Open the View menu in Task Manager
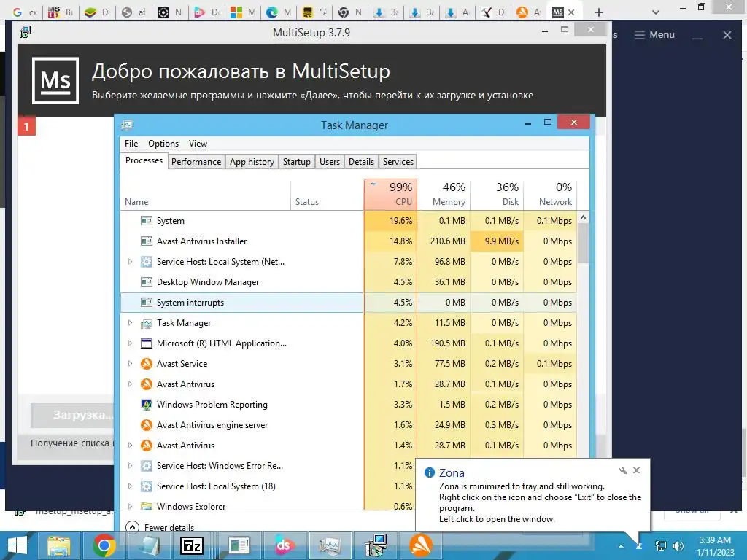 [198, 144]
